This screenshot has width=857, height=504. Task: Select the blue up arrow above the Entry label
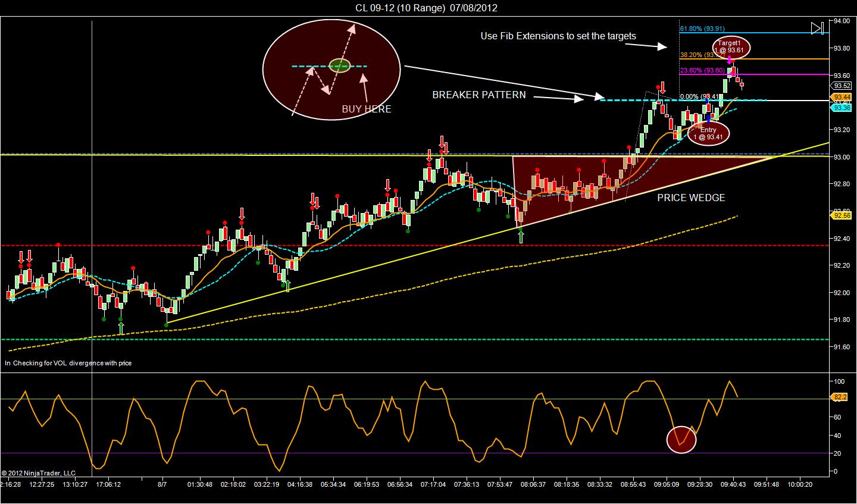click(x=708, y=119)
